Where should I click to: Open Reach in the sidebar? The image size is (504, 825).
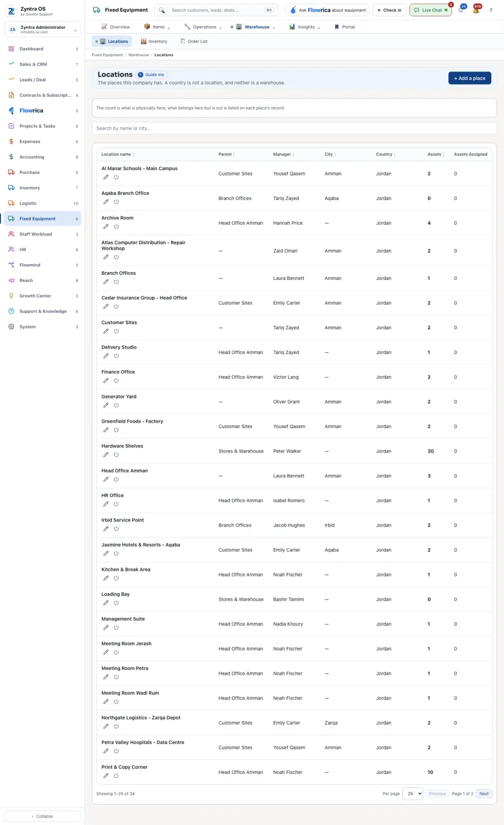pyautogui.click(x=42, y=280)
